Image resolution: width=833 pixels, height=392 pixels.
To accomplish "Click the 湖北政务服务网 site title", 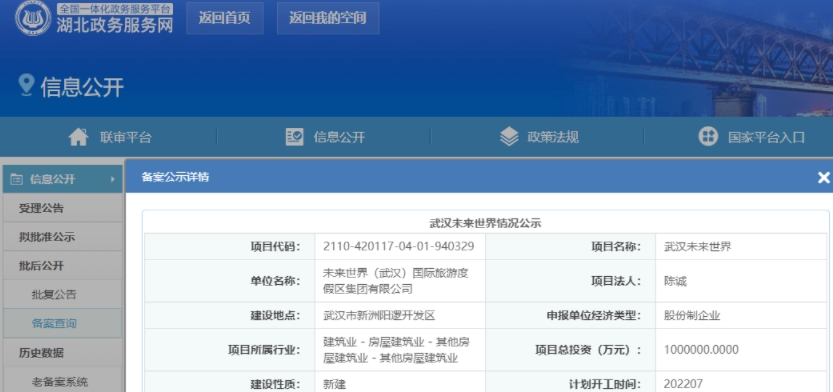I will [x=115, y=25].
